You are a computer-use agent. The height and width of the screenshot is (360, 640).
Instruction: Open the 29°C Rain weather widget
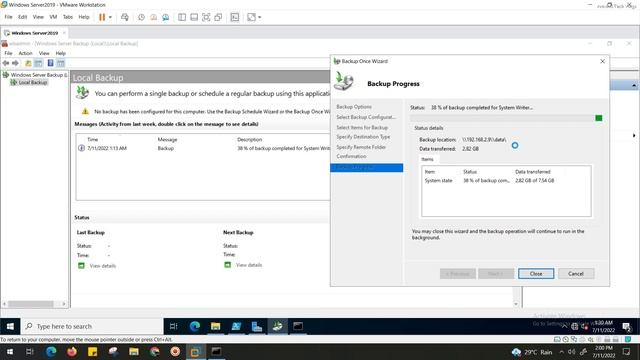(532, 352)
